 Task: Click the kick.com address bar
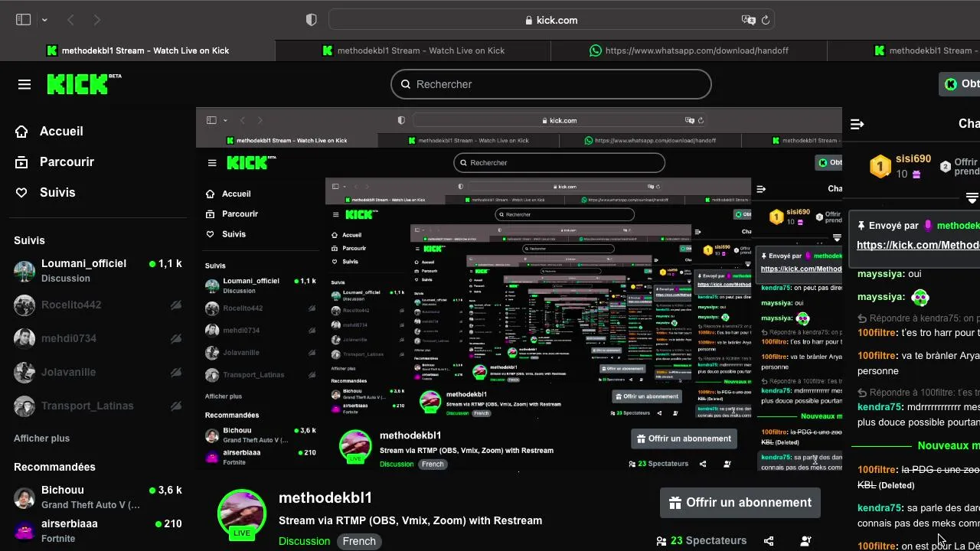[x=552, y=20]
